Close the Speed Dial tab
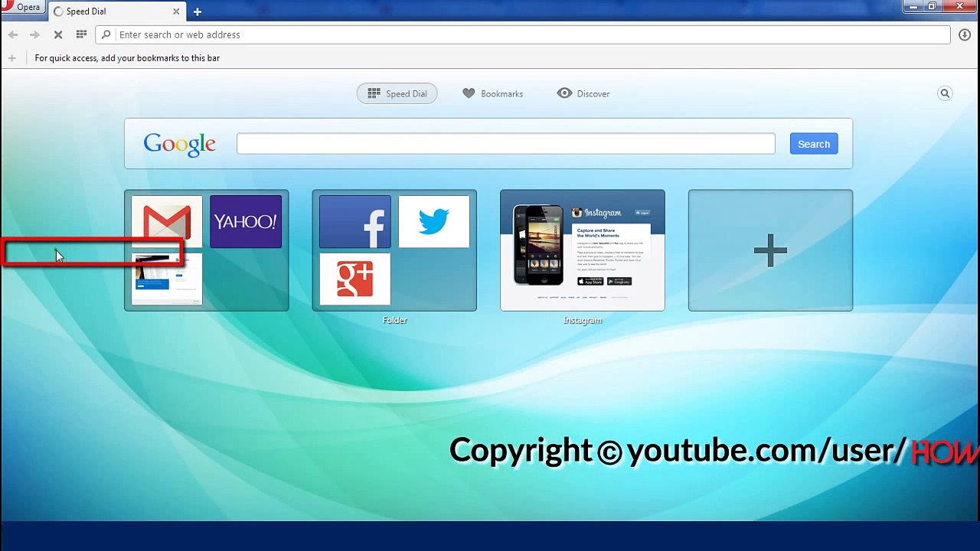980x551 pixels. (x=177, y=11)
